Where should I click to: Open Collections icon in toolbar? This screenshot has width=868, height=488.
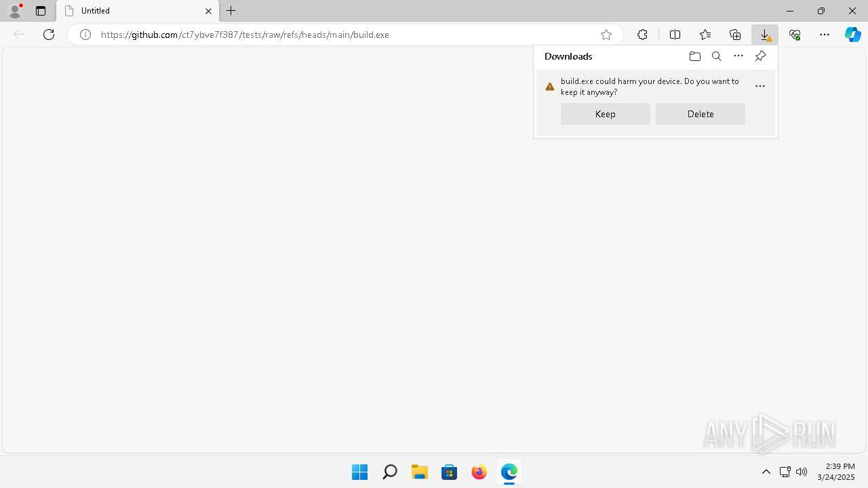tap(735, 35)
